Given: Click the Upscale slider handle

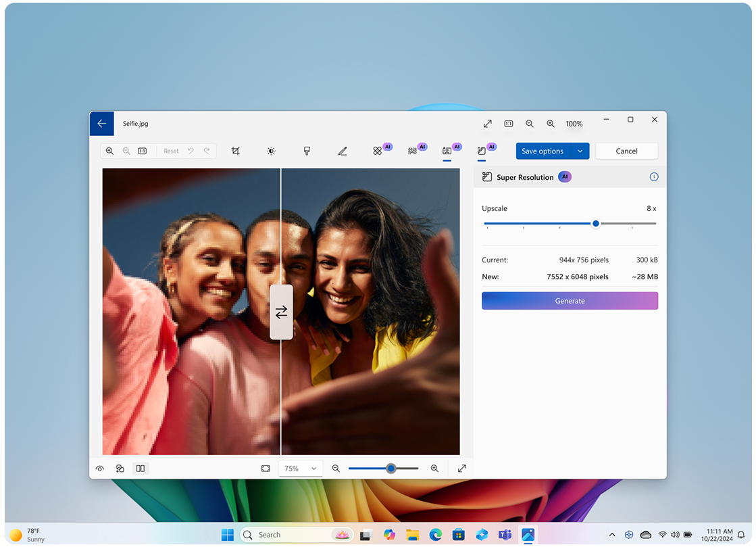Looking at the screenshot, I should coord(596,223).
